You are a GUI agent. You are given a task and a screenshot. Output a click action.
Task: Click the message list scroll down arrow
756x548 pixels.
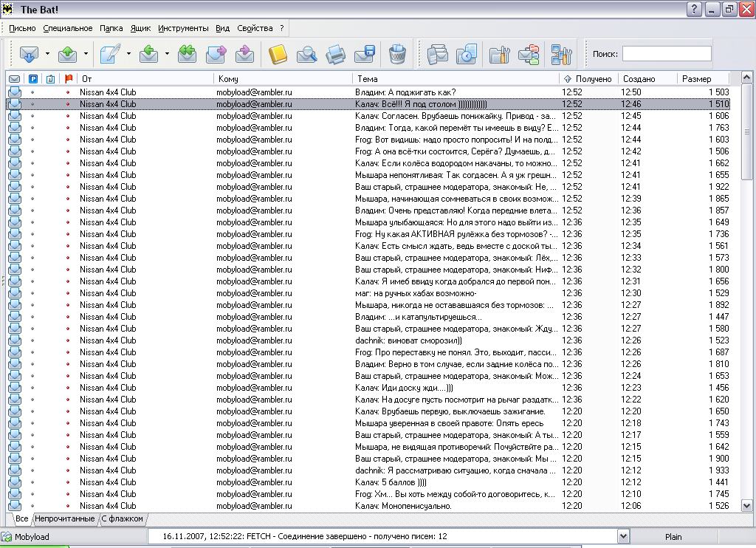pos(746,506)
